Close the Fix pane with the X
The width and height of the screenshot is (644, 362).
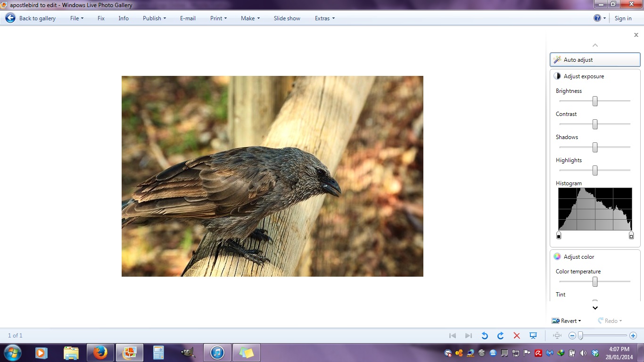pyautogui.click(x=636, y=35)
